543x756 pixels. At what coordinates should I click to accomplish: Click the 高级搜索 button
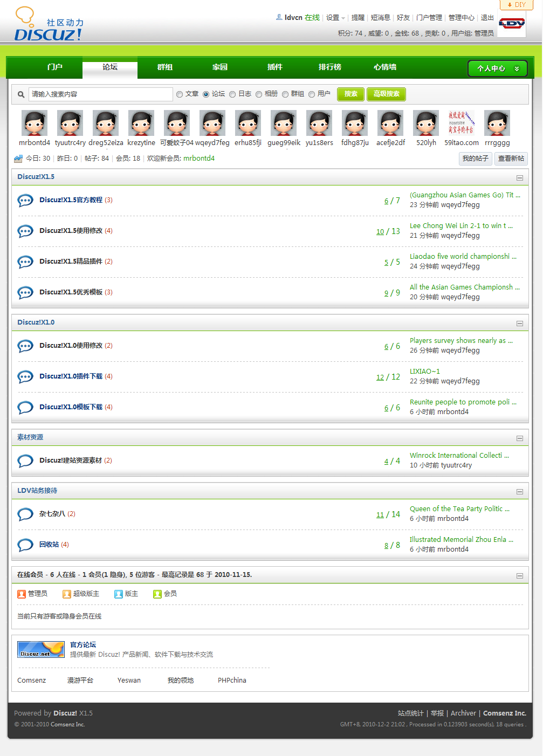387,94
